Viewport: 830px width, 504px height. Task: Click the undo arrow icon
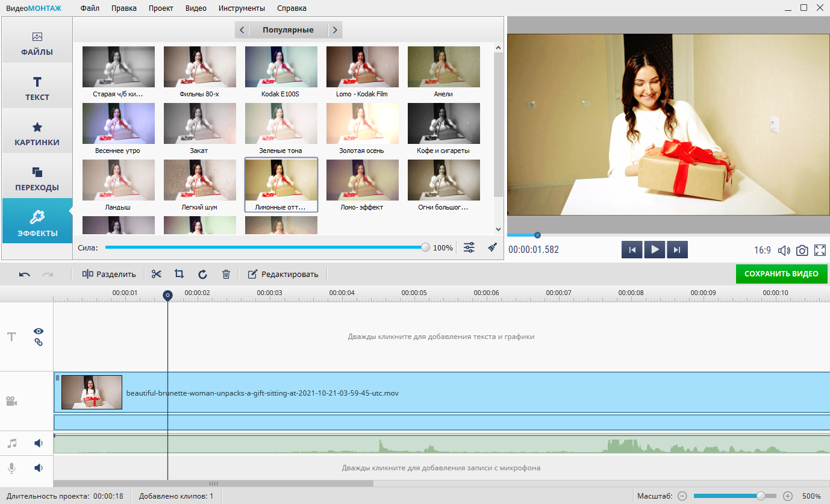[25, 274]
